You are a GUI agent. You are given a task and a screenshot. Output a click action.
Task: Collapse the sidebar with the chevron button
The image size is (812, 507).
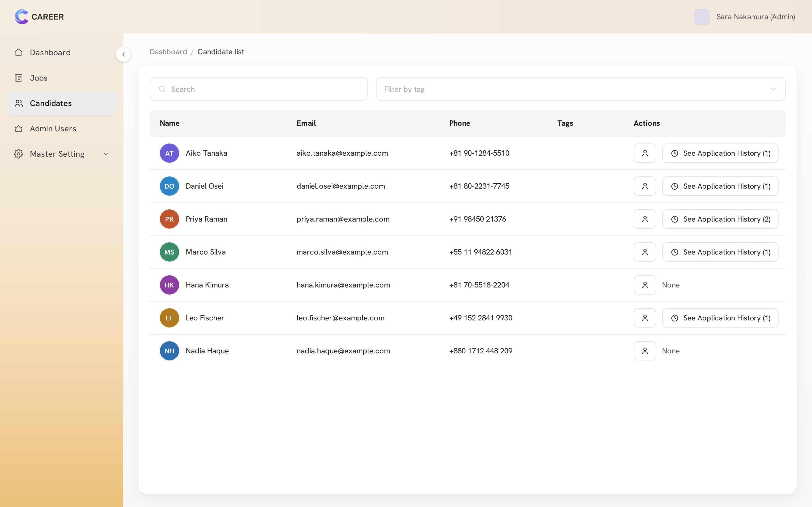124,54
